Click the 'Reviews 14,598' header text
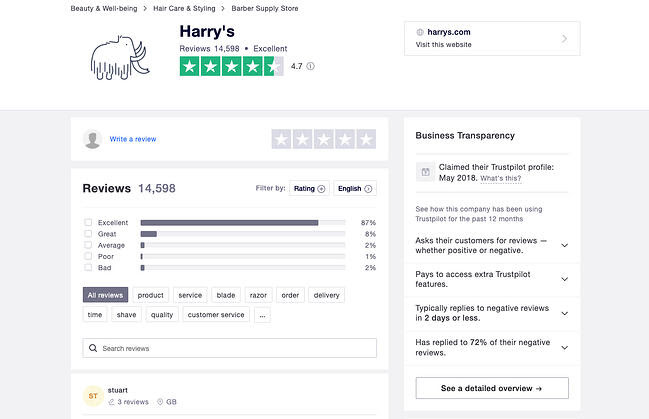Screen dimensions: 649x419 click(x=129, y=188)
